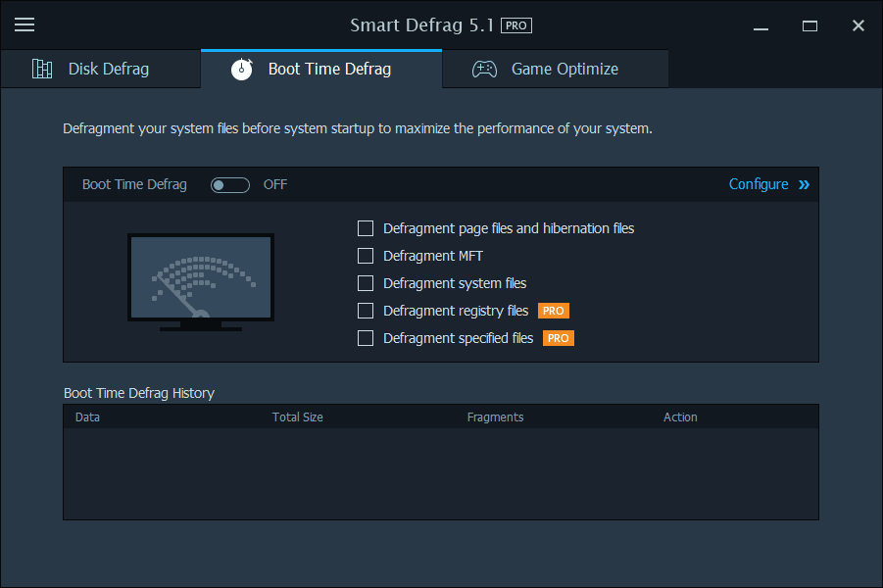
Task: Open the Configure link
Action: [x=758, y=184]
